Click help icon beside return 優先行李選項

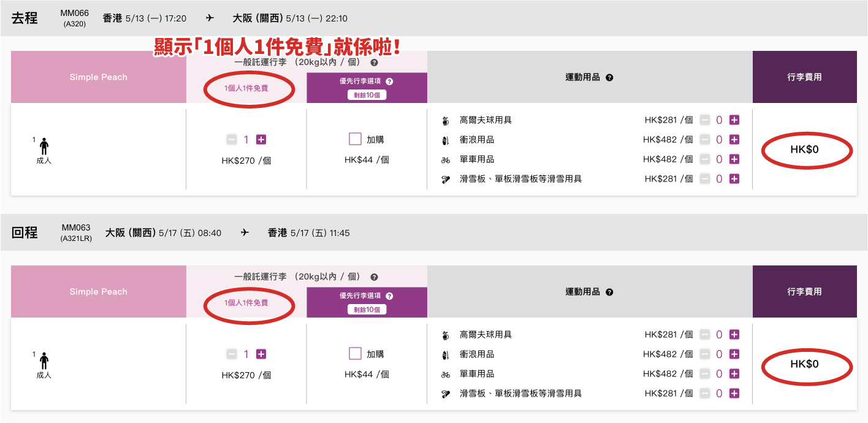click(x=389, y=296)
